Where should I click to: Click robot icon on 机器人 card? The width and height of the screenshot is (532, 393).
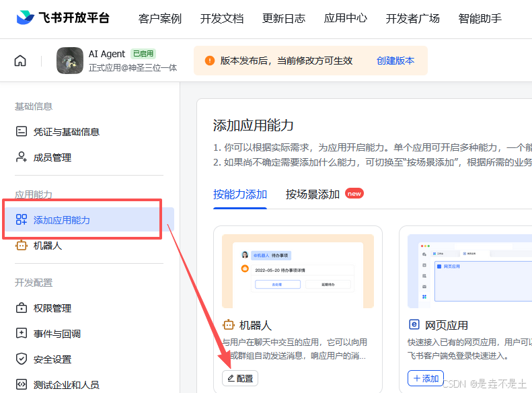[x=229, y=325]
